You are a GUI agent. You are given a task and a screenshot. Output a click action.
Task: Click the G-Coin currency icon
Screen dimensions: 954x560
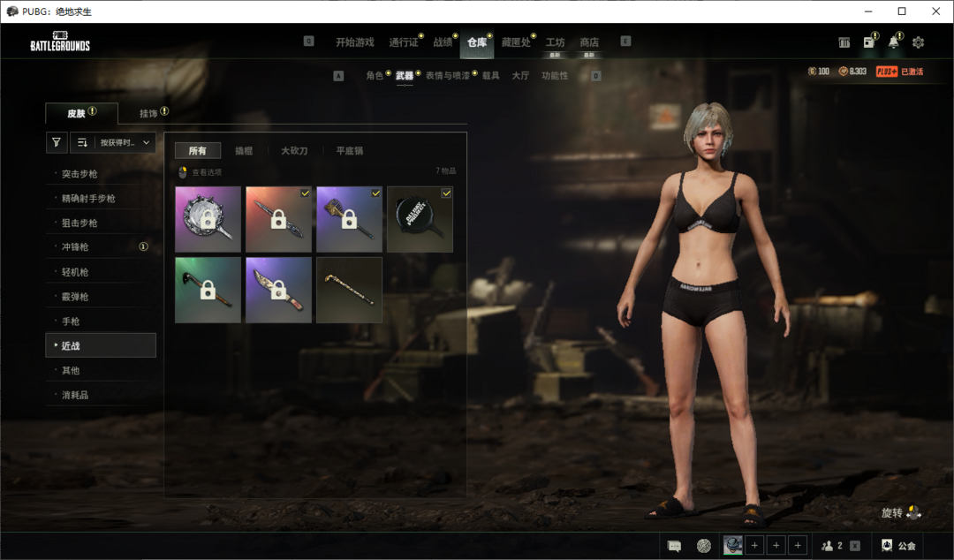[812, 72]
